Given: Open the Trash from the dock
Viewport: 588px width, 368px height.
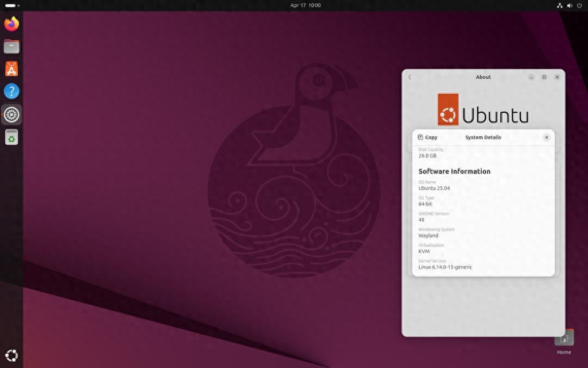Looking at the screenshot, I should pos(11,137).
